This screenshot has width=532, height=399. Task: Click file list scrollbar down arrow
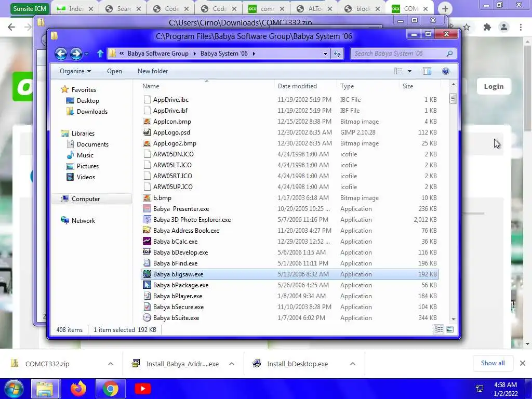453,320
